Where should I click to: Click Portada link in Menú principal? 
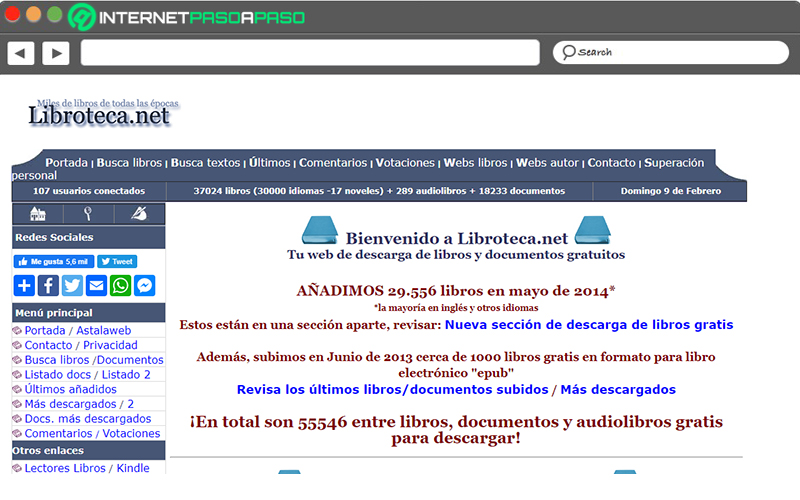tap(45, 331)
